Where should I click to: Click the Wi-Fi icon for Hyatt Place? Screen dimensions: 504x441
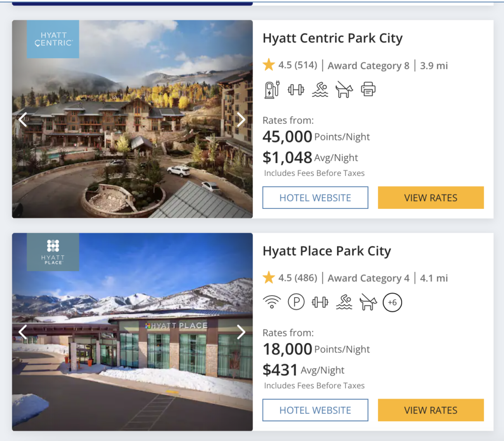[272, 302]
